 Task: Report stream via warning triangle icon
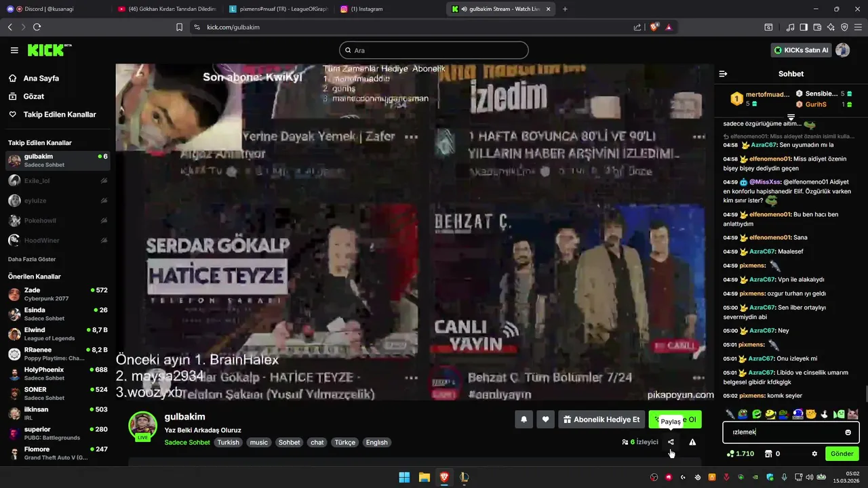point(692,442)
